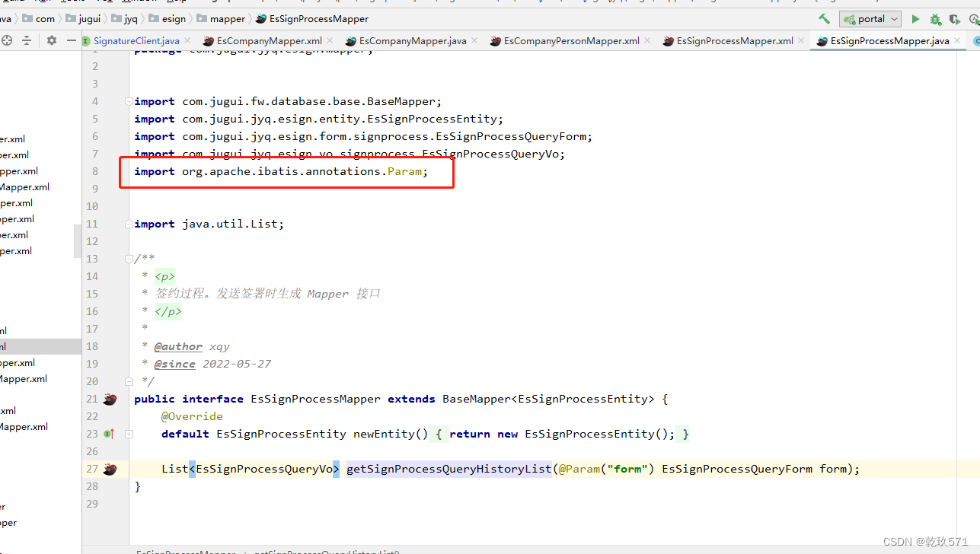The image size is (980, 554).
Task: Select the highlighted getSignProcessQueryHistoryList method name
Action: pyautogui.click(x=449, y=469)
